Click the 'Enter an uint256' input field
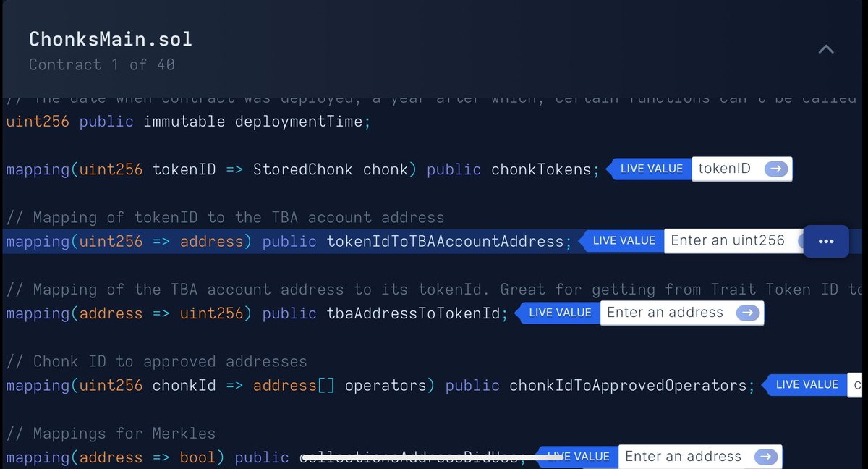Image resolution: width=868 pixels, height=469 pixels. click(x=733, y=241)
